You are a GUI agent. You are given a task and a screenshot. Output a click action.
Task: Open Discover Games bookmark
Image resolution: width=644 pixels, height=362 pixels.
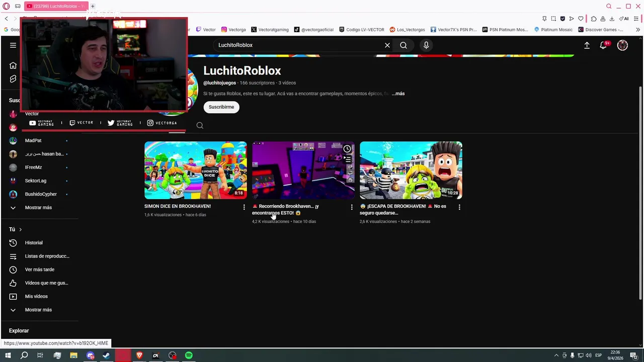tap(601, 30)
